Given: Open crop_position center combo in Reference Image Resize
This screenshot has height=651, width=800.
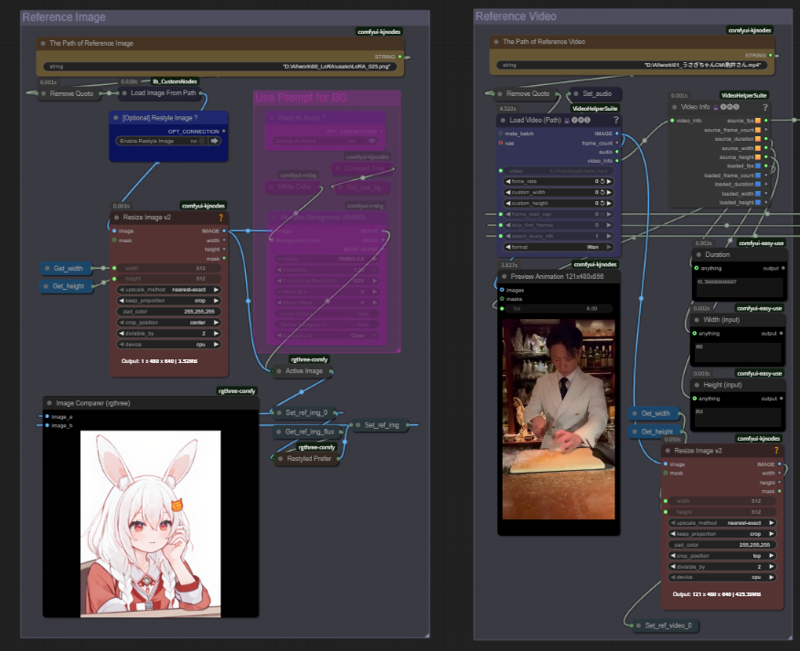Looking at the screenshot, I should [x=169, y=322].
